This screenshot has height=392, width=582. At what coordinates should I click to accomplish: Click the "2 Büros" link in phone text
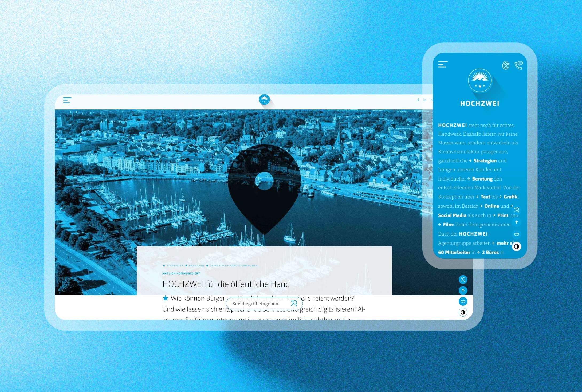click(x=490, y=252)
